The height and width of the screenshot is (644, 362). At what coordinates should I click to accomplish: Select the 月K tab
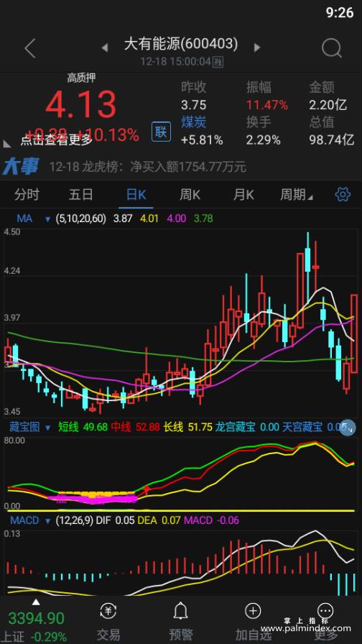click(x=243, y=195)
